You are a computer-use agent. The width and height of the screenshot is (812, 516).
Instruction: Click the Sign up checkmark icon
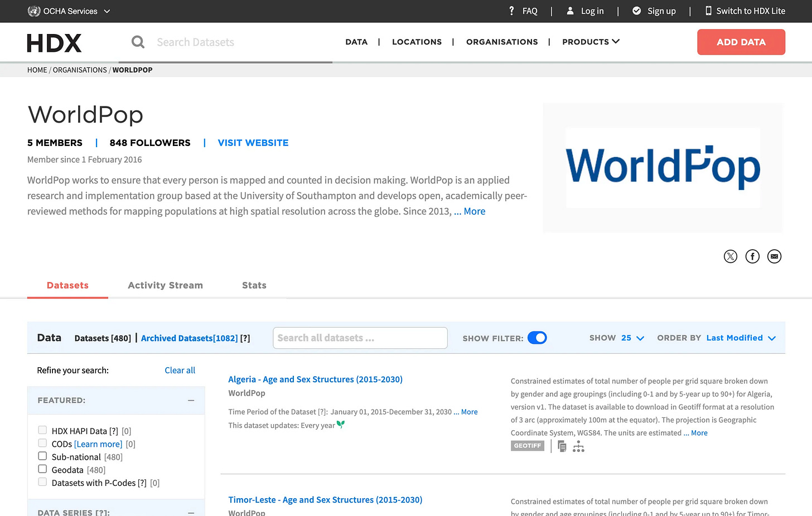pyautogui.click(x=636, y=11)
